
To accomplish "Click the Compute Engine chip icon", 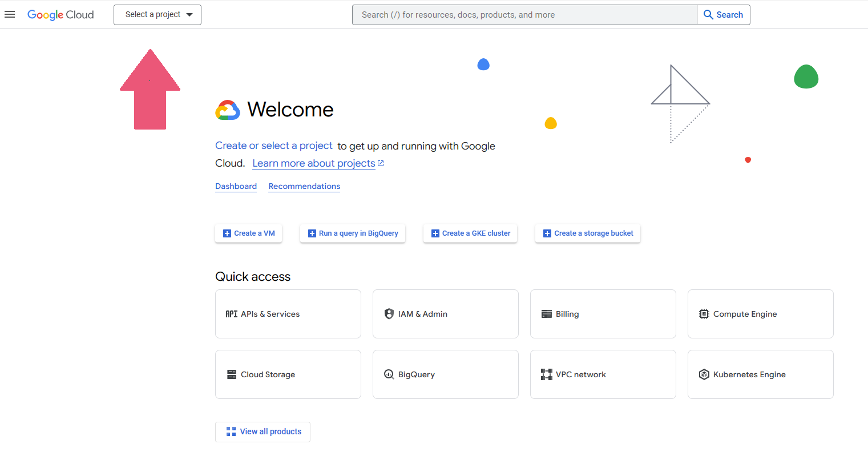I will 704,314.
